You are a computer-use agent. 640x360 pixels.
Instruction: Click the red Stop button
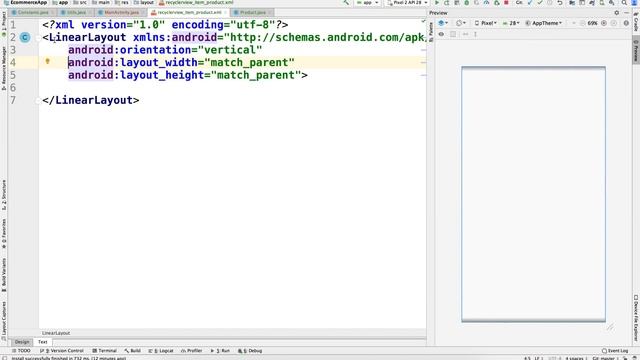506,3
